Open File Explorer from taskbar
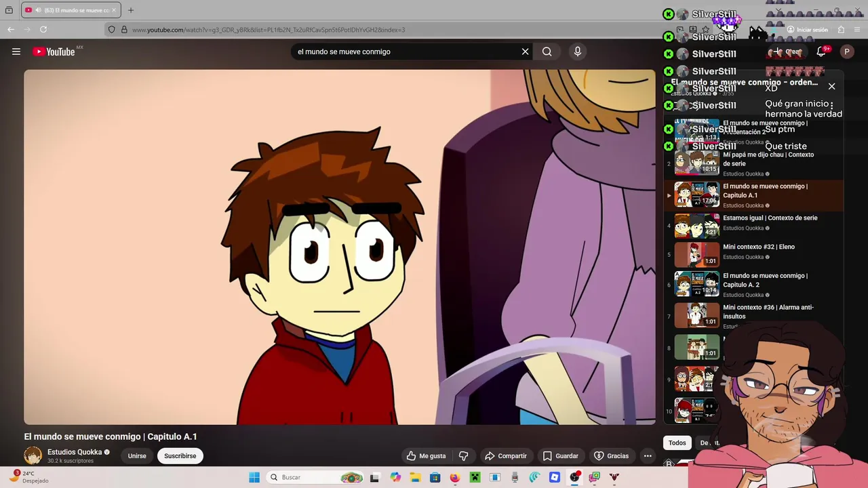 click(x=415, y=477)
